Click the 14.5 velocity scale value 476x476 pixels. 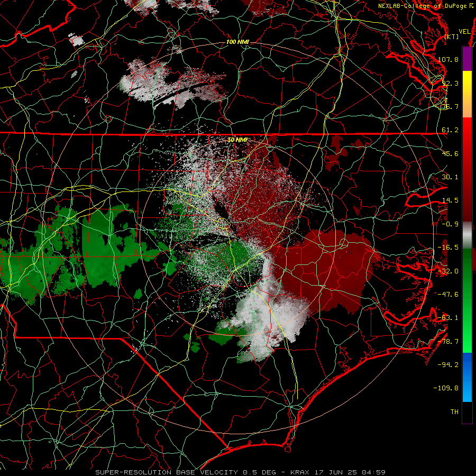point(450,200)
